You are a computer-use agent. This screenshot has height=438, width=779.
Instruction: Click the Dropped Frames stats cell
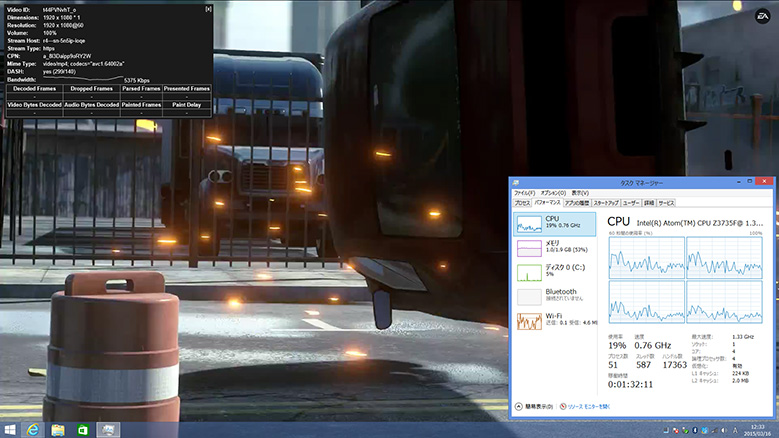(91, 88)
